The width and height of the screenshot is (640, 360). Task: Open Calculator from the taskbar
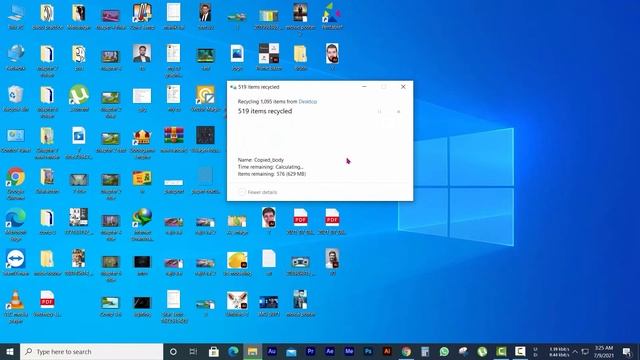tap(425, 351)
